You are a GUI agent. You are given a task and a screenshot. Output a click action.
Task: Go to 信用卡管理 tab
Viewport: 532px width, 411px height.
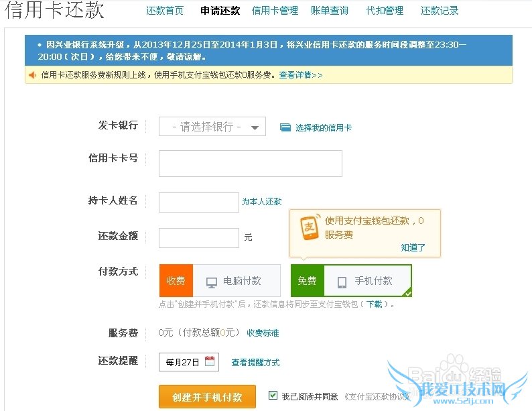[x=275, y=11]
